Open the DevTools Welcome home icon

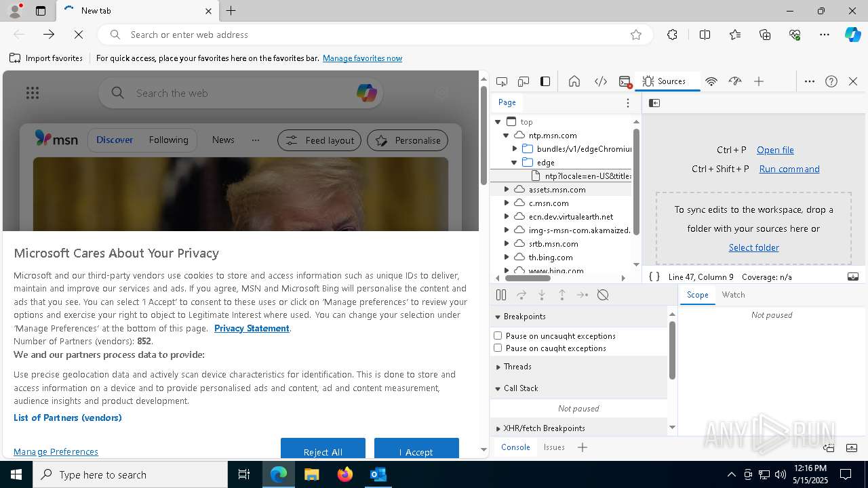click(574, 81)
